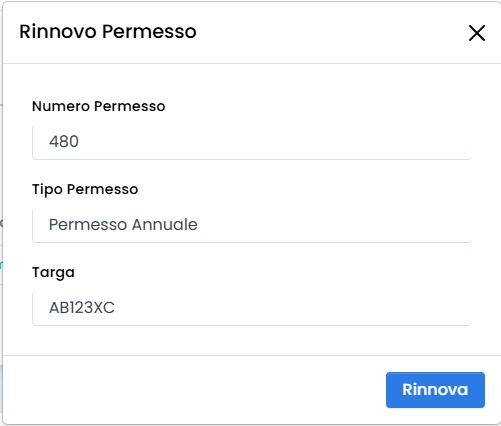Click the plate value AB123XC
The height and width of the screenshot is (426, 501).
(82, 307)
